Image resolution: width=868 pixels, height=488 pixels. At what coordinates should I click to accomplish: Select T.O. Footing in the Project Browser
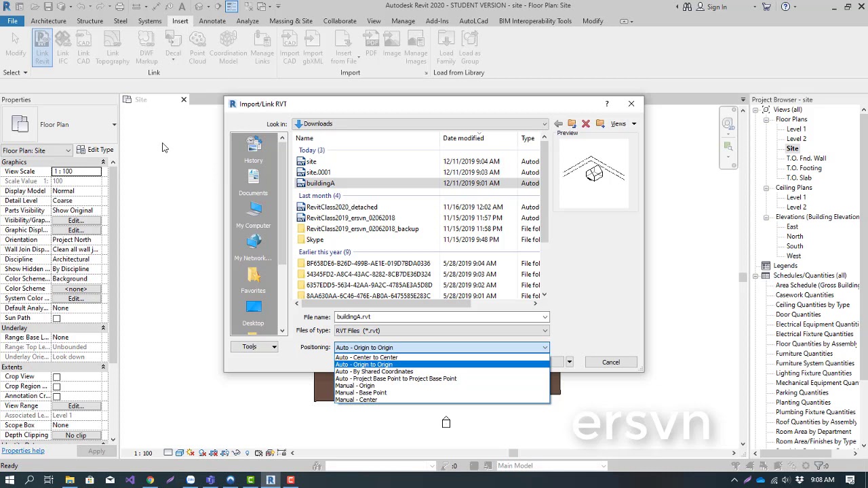click(804, 168)
